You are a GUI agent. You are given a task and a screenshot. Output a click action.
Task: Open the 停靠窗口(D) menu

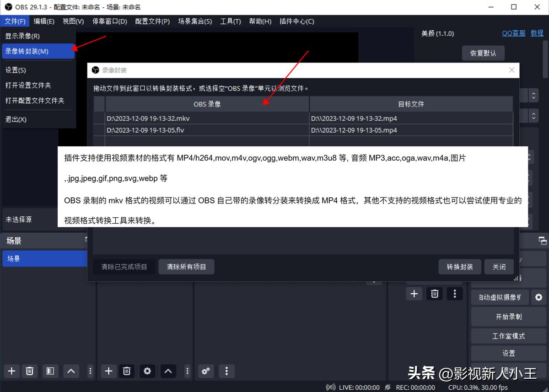[110, 21]
